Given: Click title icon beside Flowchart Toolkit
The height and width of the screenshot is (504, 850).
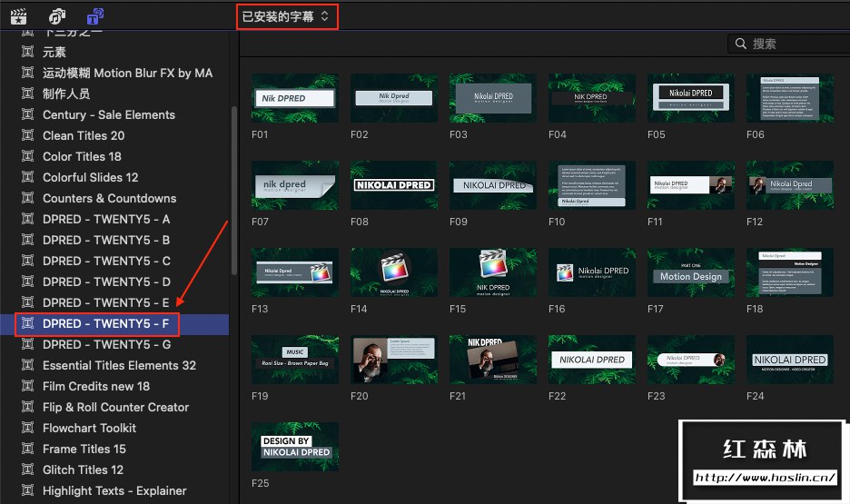Looking at the screenshot, I should 27,428.
